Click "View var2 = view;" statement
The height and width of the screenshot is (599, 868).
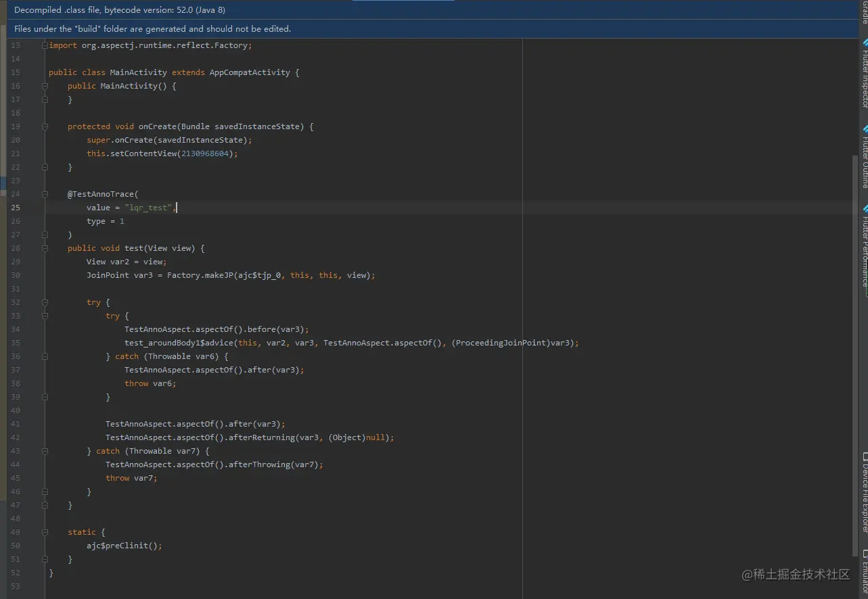(x=127, y=262)
